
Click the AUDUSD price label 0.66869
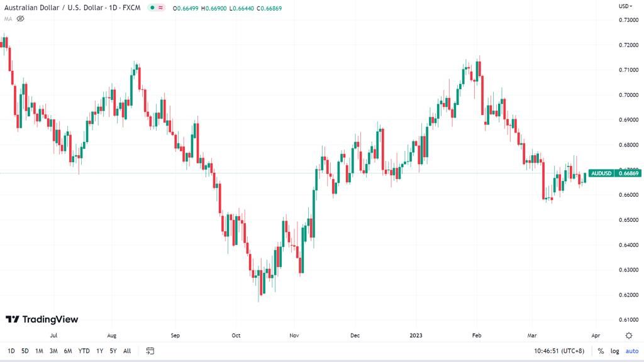pos(614,173)
